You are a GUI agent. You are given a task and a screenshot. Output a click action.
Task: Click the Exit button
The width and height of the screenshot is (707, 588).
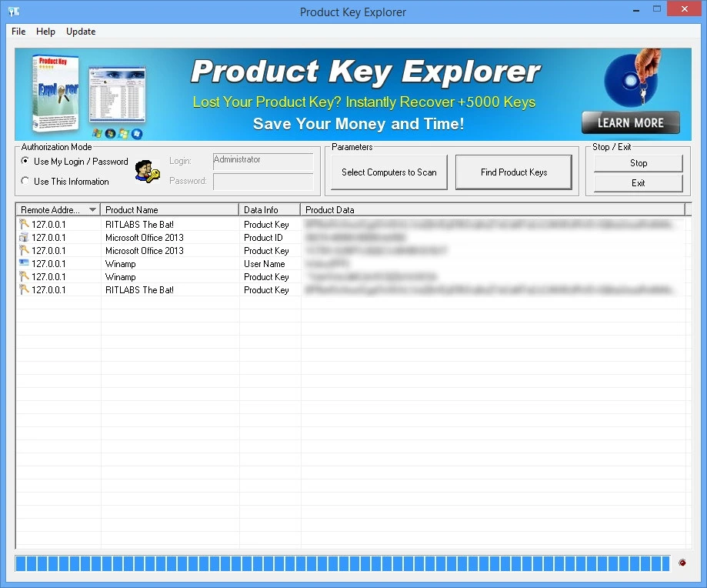[638, 183]
